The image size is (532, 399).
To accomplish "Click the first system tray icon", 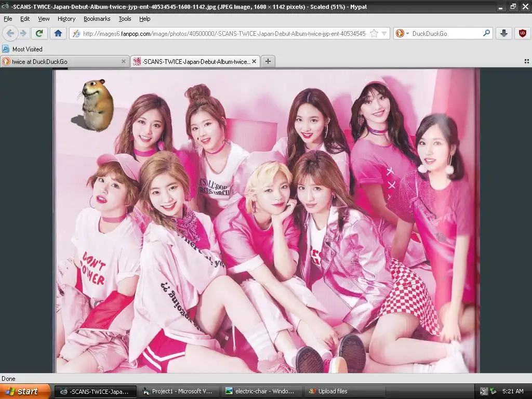I will pyautogui.click(x=484, y=392).
